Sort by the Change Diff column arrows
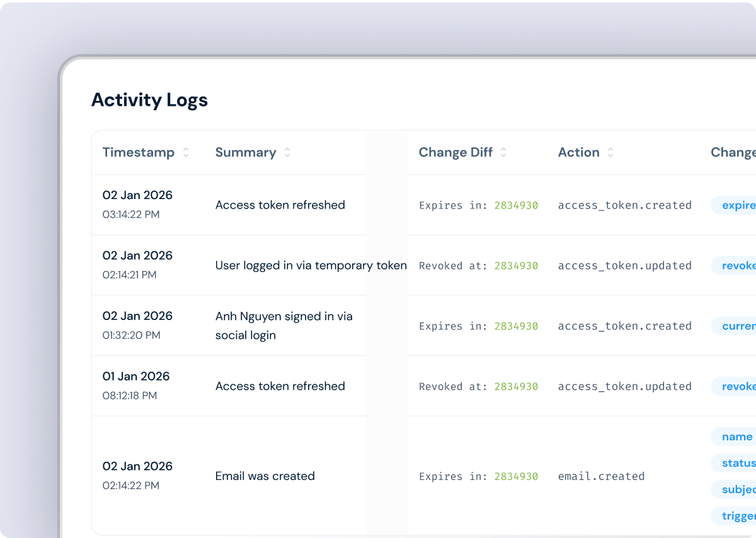Screen dimensions: 756x538 pos(503,152)
